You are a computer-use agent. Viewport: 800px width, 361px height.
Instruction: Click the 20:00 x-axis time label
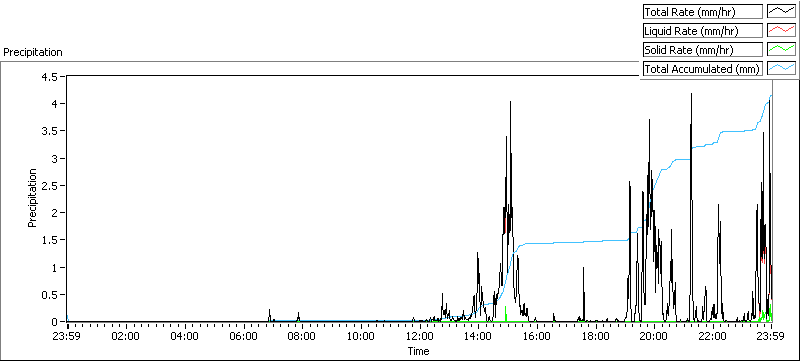tap(654, 336)
